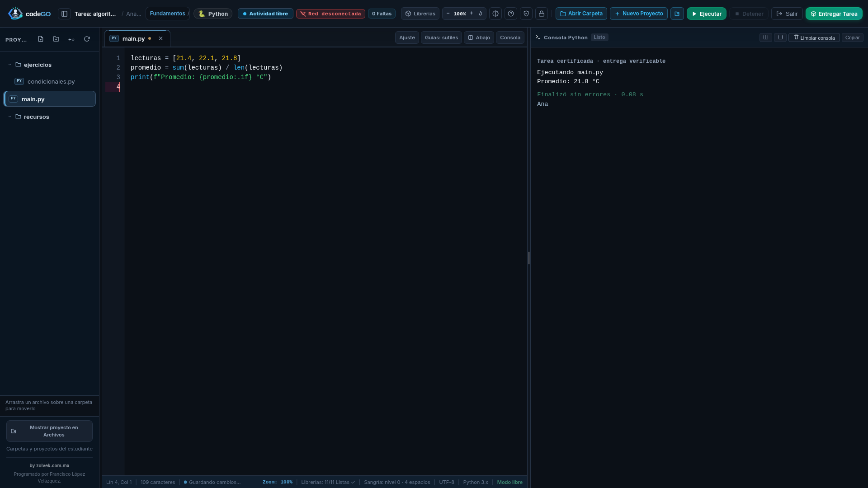Switch to the main.py editor tab

pos(137,38)
